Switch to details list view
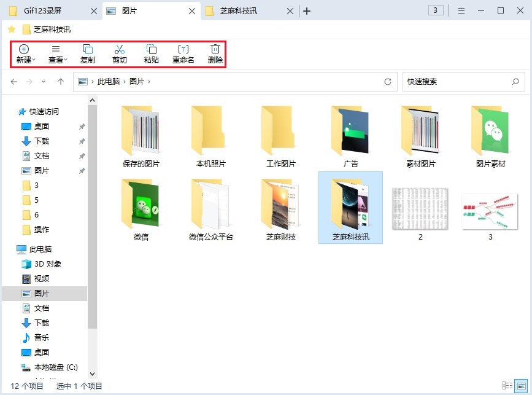The width and height of the screenshot is (532, 395). click(x=507, y=386)
